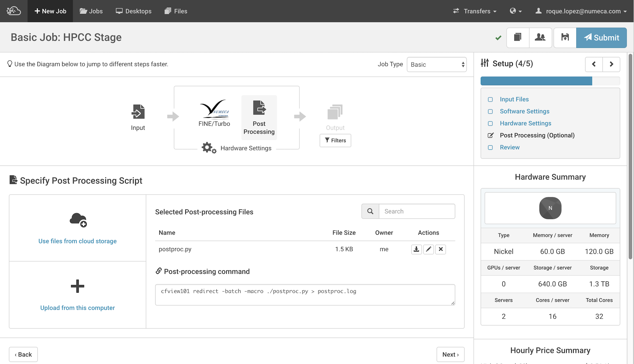
Task: Click the Input step icon in diagram
Action: pos(138,112)
